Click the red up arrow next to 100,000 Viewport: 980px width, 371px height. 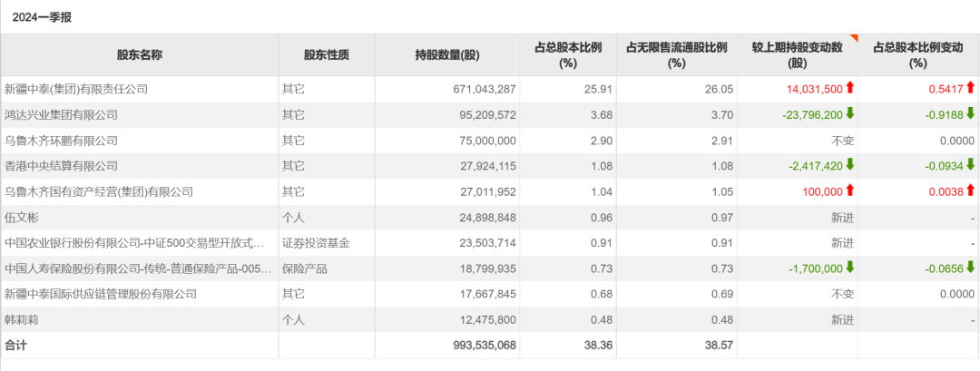849,190
